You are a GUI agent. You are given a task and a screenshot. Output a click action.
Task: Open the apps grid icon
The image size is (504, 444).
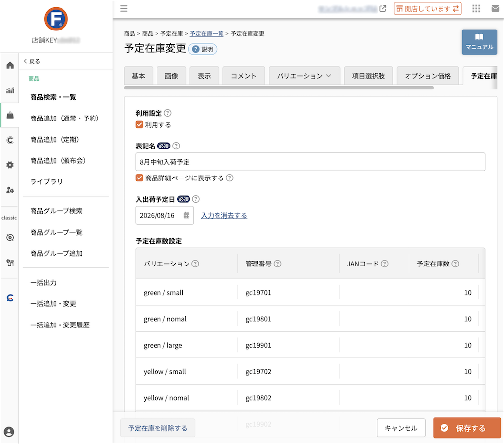click(476, 9)
